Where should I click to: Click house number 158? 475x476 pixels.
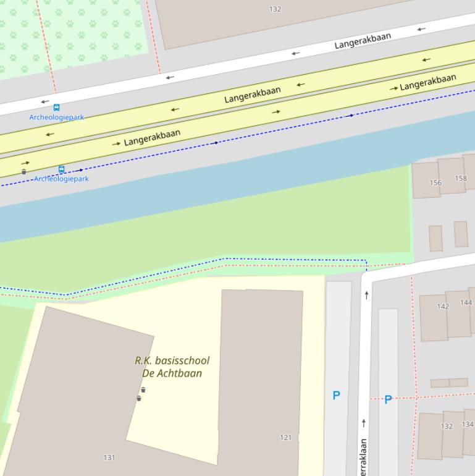pos(461,178)
